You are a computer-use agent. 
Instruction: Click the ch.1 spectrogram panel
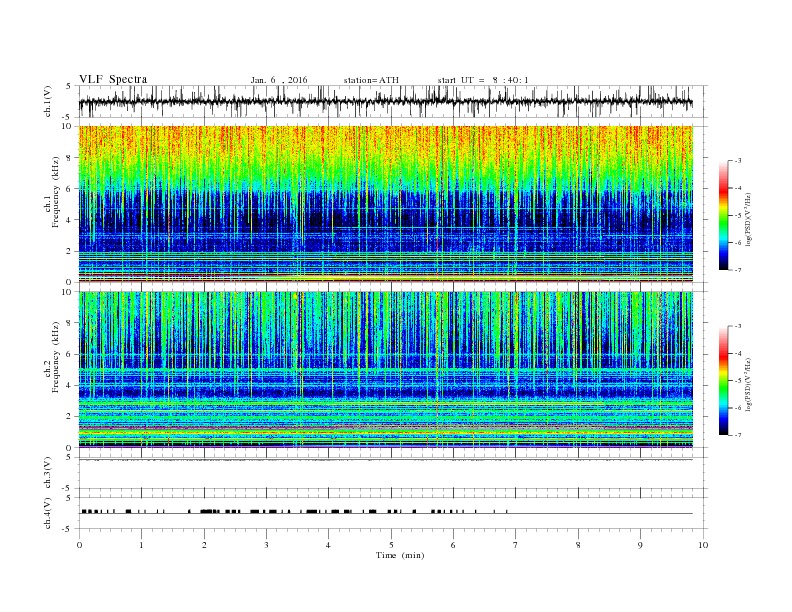tap(385, 204)
